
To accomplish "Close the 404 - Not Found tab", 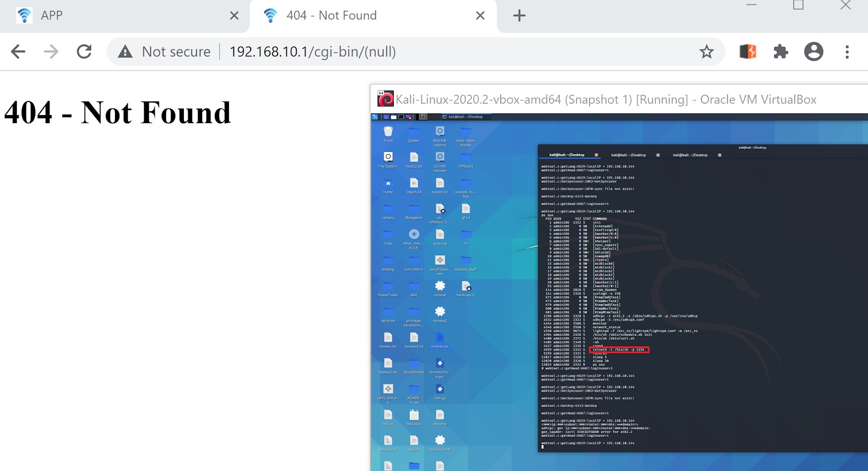I will (x=480, y=16).
